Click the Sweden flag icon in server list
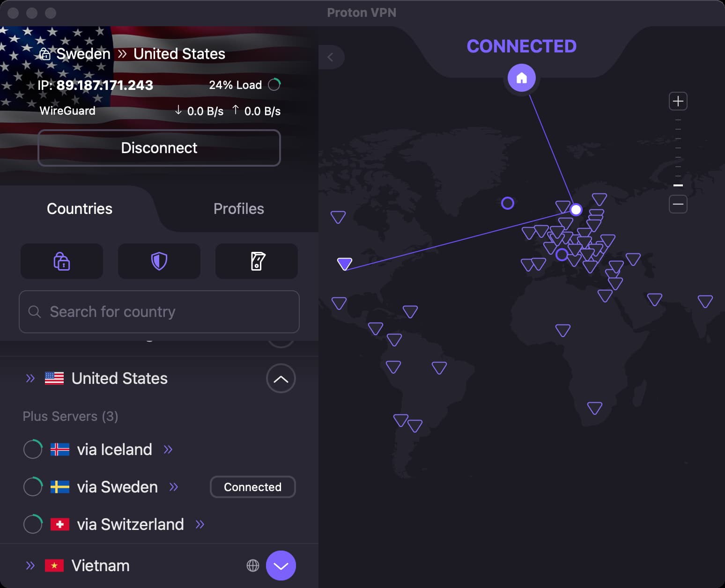This screenshot has height=588, width=725. [x=60, y=487]
